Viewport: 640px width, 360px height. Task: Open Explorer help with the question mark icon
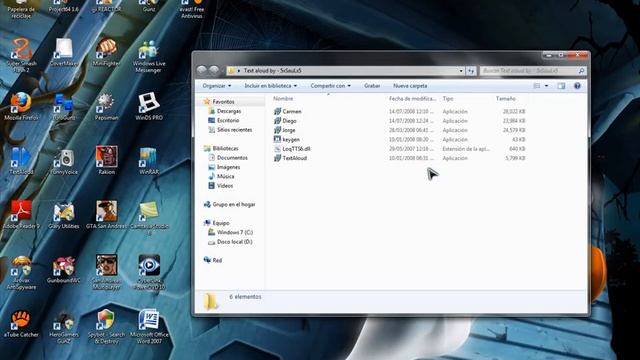coord(577,86)
